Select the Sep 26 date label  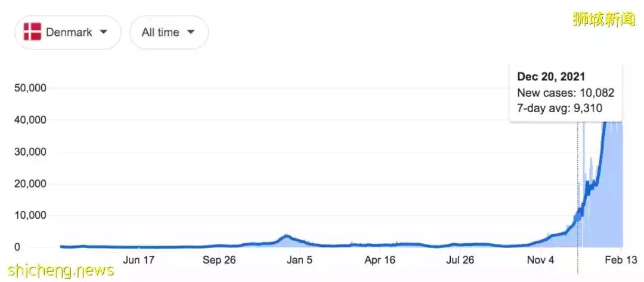coord(220,260)
